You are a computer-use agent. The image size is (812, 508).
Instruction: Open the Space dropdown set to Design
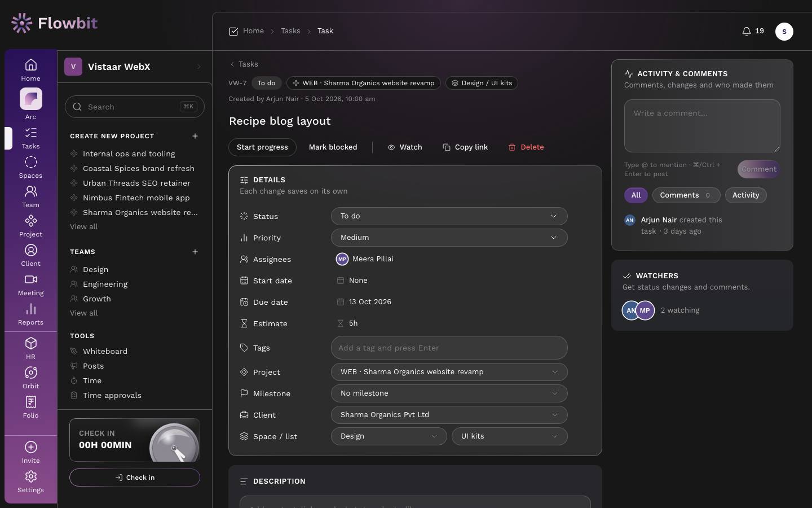click(389, 436)
